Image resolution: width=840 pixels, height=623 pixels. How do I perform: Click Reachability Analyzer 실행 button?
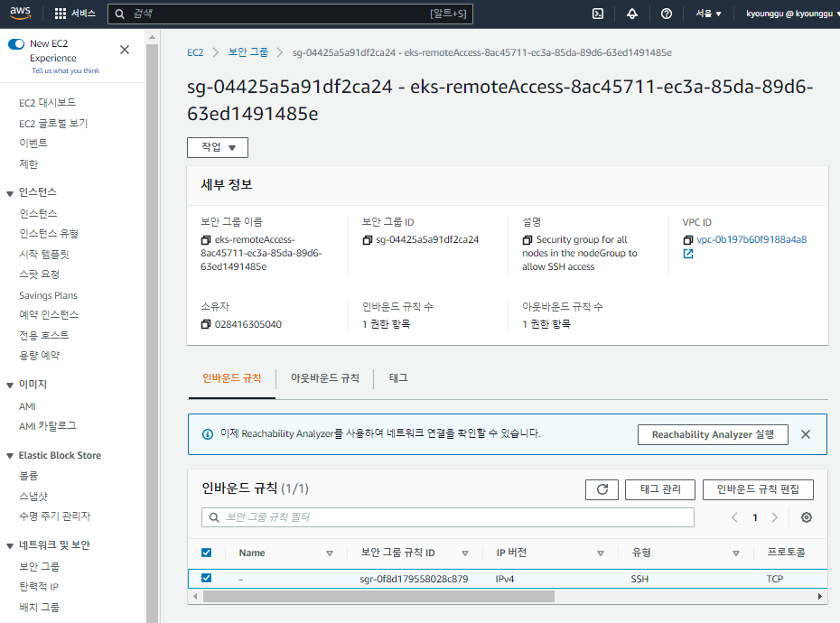713,434
